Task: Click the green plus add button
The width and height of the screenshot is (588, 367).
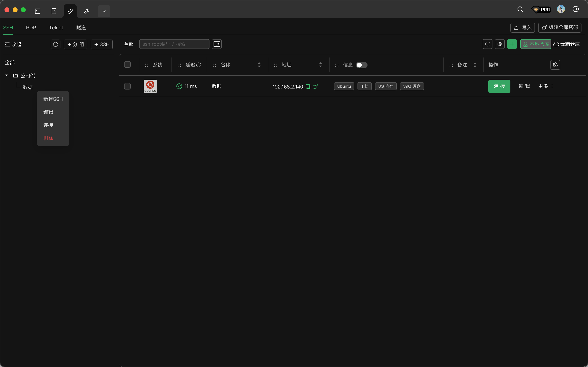Action: click(x=512, y=44)
